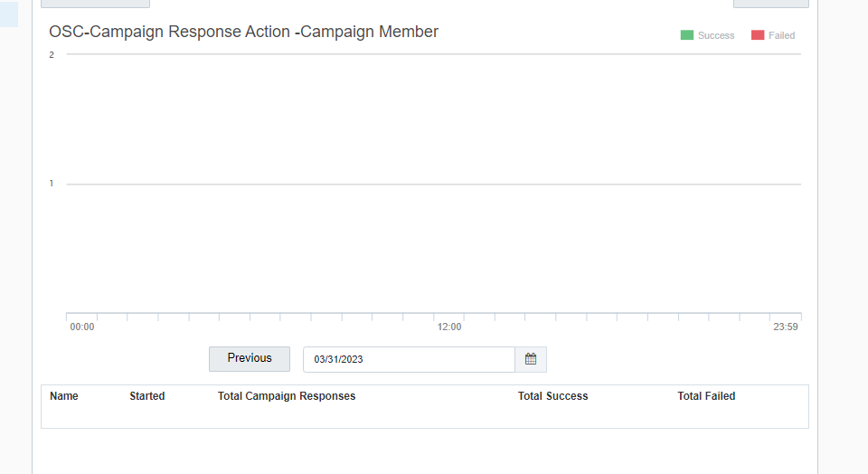Screen dimensions: 868x474
Task: Sort by the Started column header
Action: tap(147, 396)
